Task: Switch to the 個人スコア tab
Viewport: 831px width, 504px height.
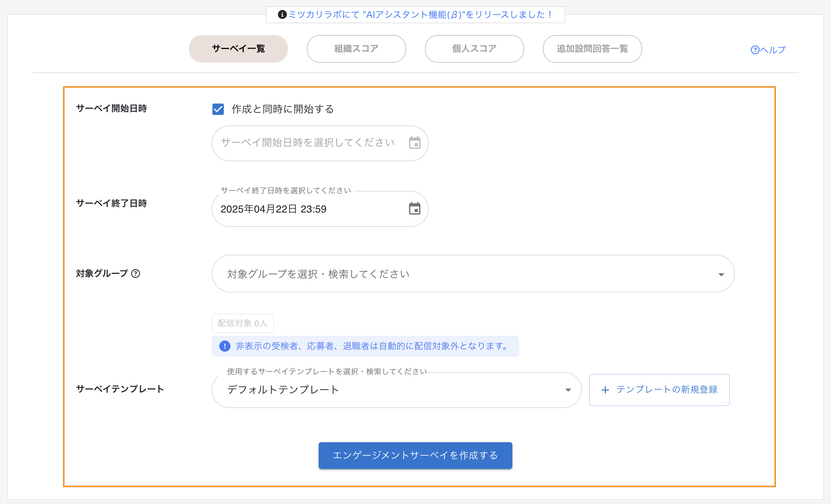Action: coord(474,49)
